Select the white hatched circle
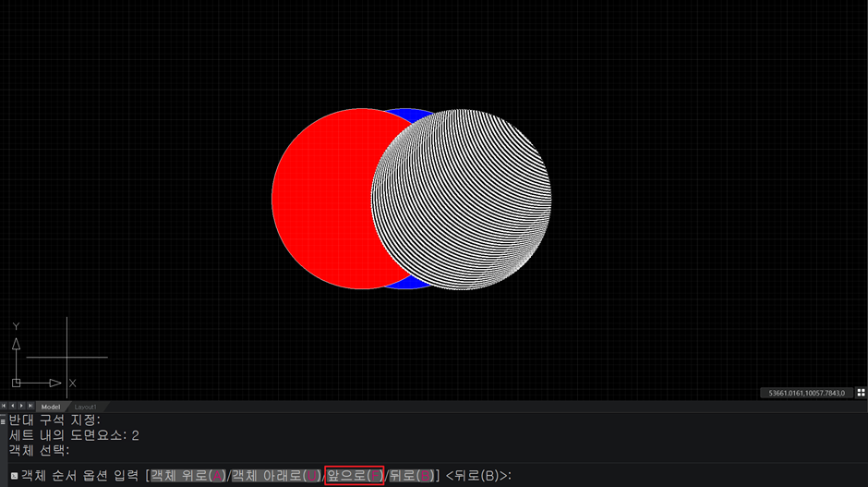This screenshot has height=487, width=868. [x=461, y=200]
